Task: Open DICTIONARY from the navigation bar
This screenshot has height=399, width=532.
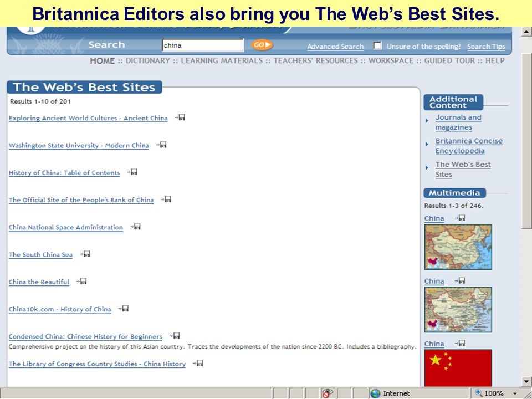Action: pos(148,61)
